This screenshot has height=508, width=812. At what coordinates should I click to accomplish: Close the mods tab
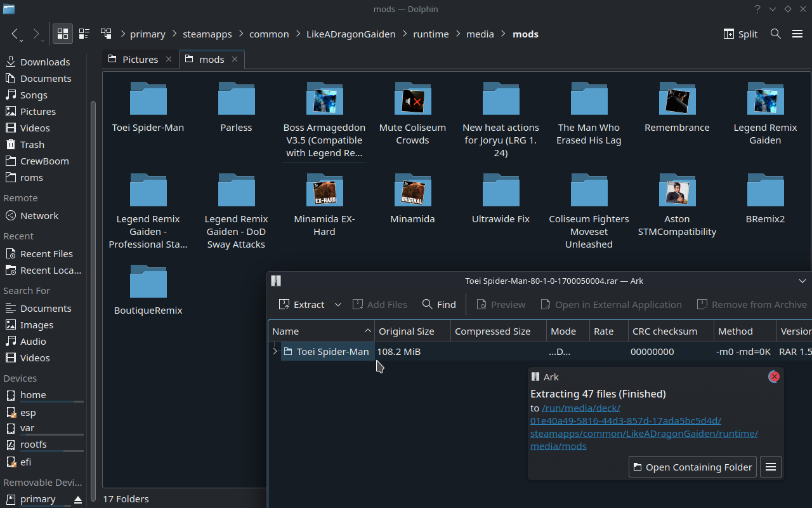pos(235,59)
